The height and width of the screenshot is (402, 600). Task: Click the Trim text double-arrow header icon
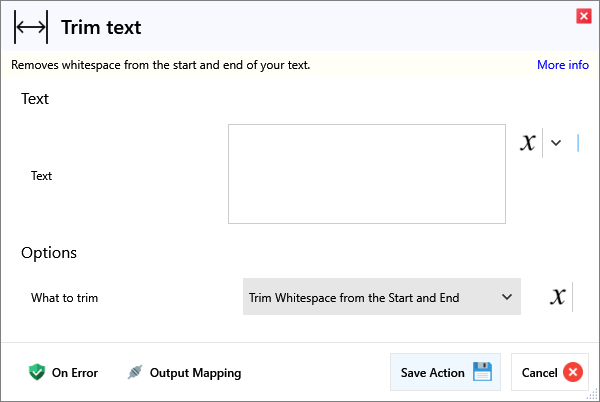[x=31, y=27]
